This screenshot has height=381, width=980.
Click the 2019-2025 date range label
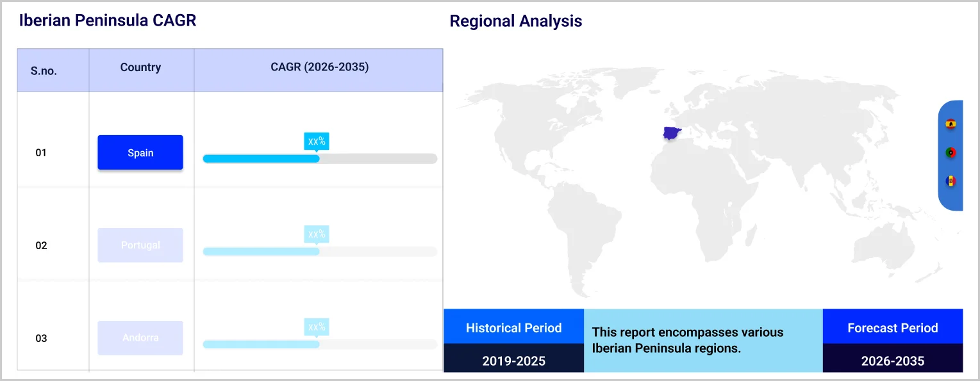(x=513, y=361)
